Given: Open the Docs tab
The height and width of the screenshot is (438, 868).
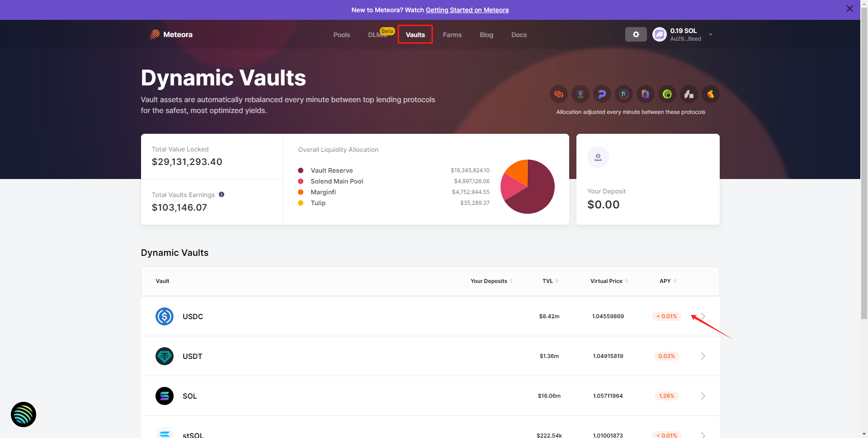Looking at the screenshot, I should 519,35.
